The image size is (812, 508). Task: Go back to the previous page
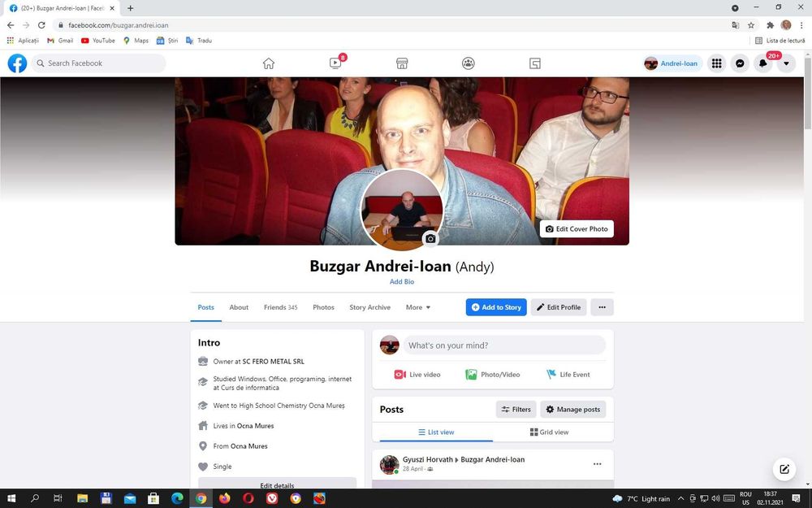click(11, 25)
